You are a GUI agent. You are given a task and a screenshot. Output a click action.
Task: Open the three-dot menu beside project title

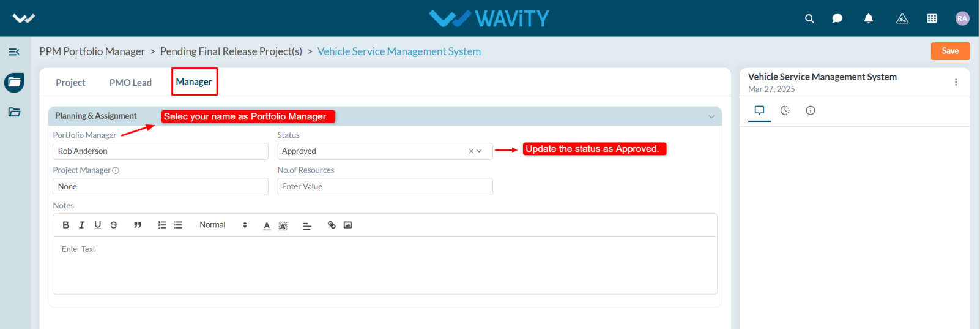point(956,82)
